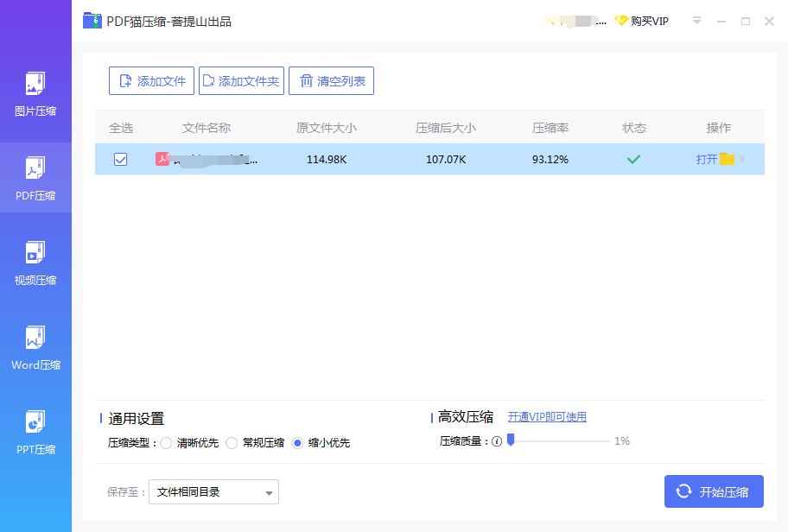Image resolution: width=788 pixels, height=532 pixels.
Task: Click the 压缩后大小 column header
Action: [445, 128]
